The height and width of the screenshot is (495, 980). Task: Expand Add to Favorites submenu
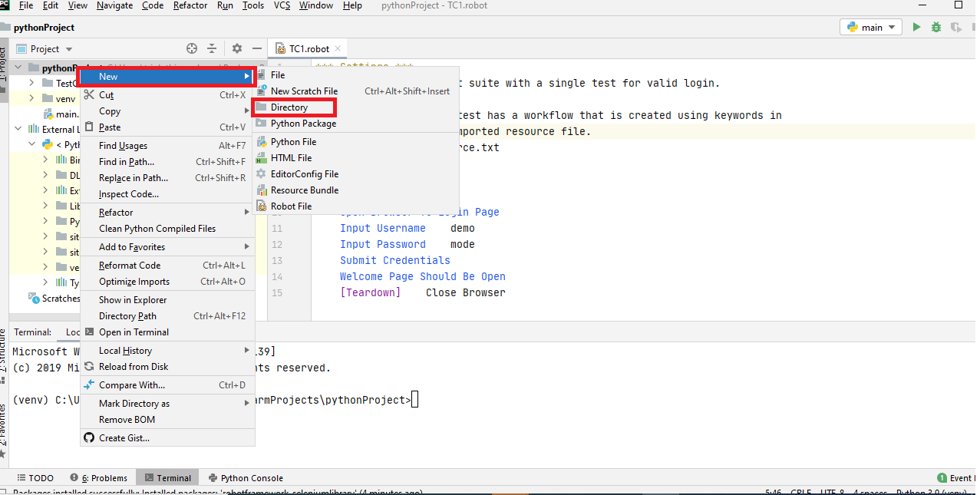click(166, 247)
